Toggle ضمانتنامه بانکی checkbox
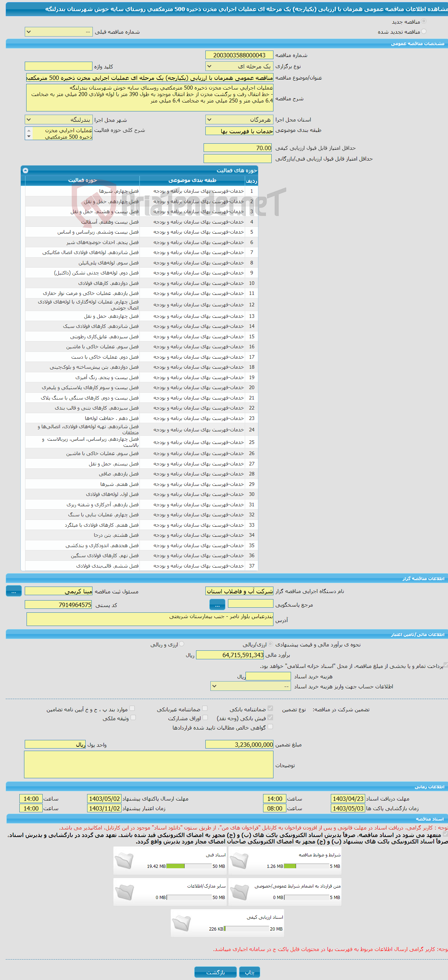 (270, 708)
